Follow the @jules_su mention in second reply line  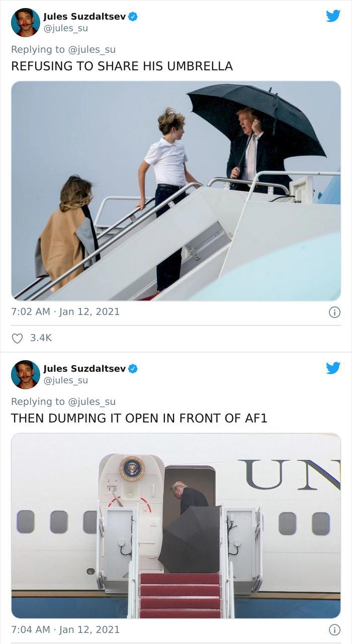pos(92,401)
